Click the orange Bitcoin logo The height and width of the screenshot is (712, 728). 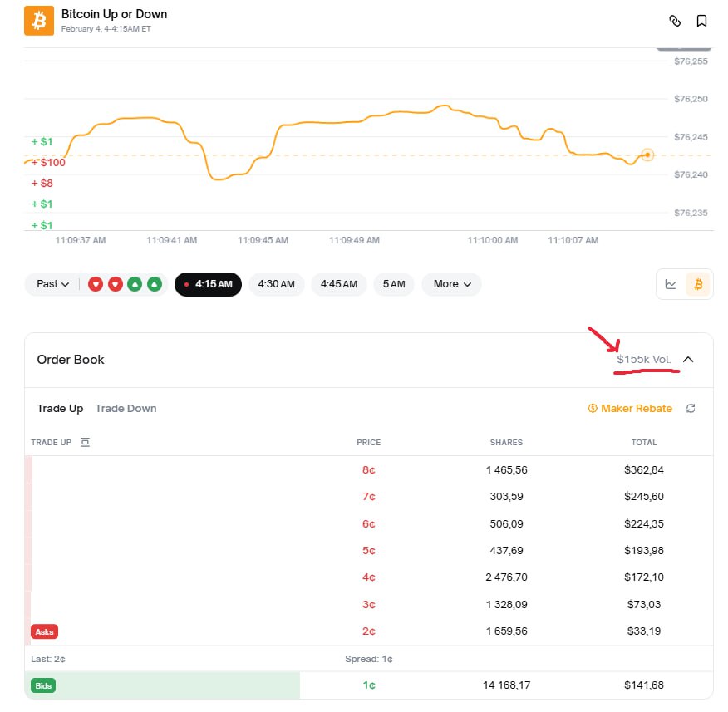click(38, 21)
